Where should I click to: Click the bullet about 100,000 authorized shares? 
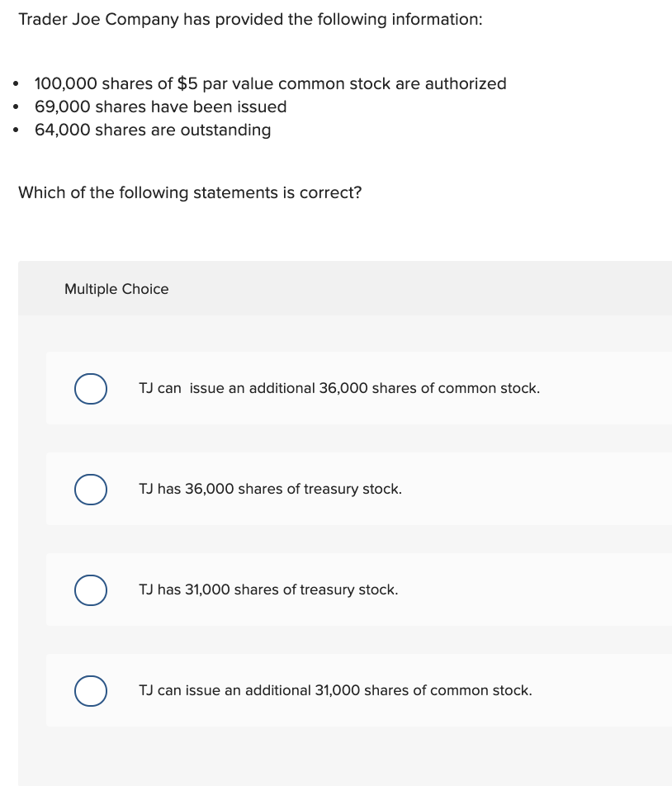(x=270, y=83)
